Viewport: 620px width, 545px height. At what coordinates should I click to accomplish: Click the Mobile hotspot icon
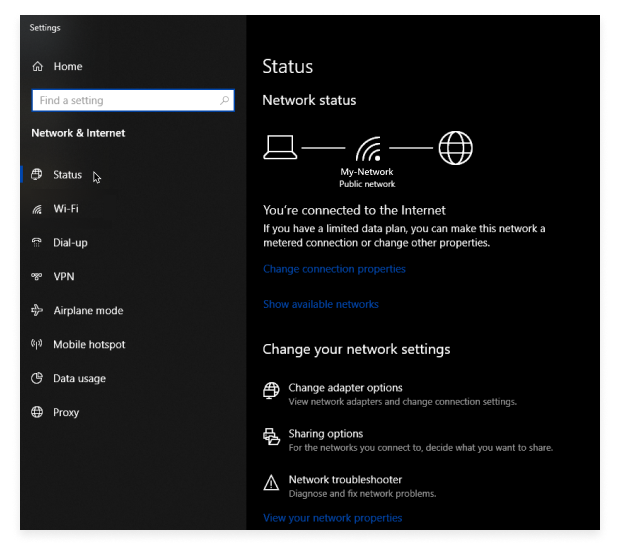click(38, 345)
